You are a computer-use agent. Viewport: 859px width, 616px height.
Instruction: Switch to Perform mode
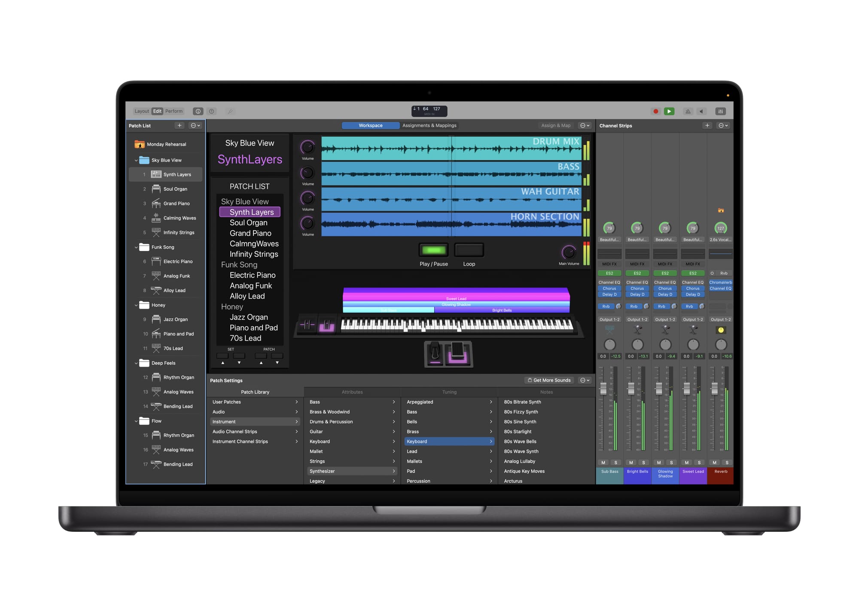174,111
